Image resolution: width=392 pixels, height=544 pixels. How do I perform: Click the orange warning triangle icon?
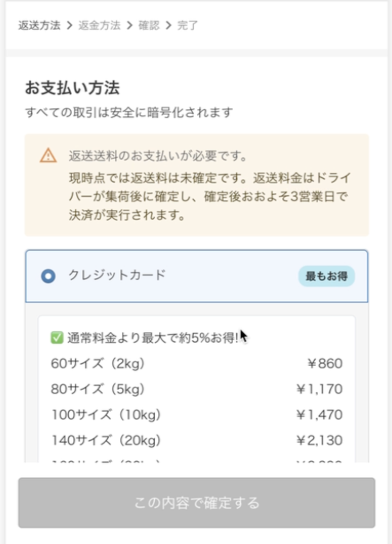(48, 156)
